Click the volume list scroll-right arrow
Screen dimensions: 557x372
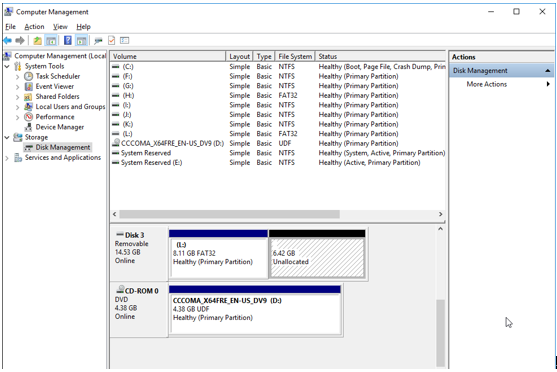pyautogui.click(x=440, y=214)
